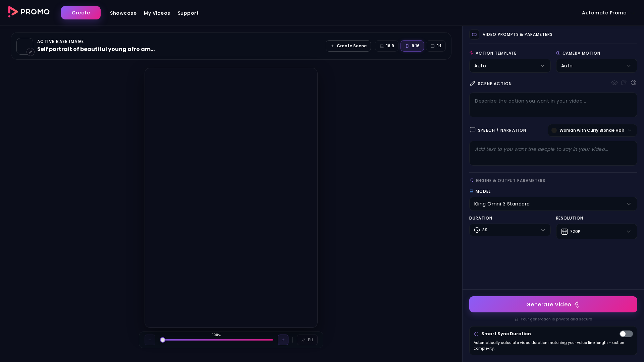Click the Promo logo
Screen dimensions: 644x362
click(x=29, y=12)
